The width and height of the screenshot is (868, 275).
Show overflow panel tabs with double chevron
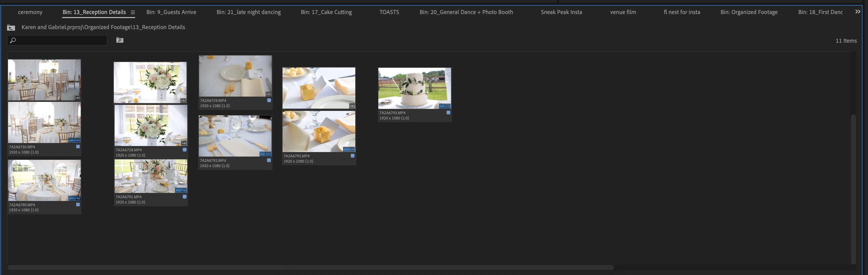pyautogui.click(x=857, y=12)
